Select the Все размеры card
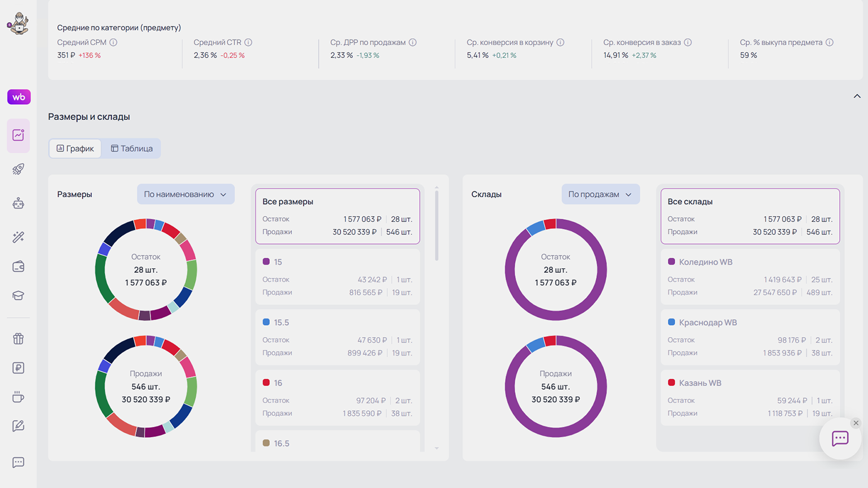The width and height of the screenshot is (868, 488). point(337,216)
